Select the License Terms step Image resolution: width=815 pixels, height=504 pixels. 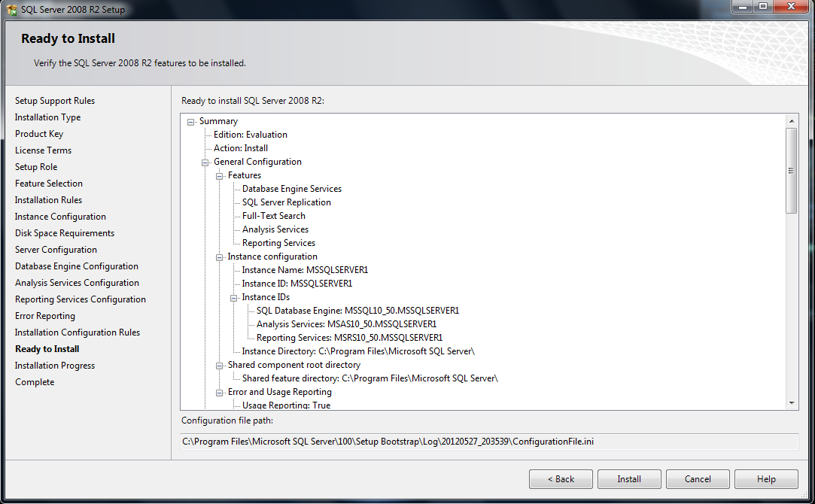43,150
